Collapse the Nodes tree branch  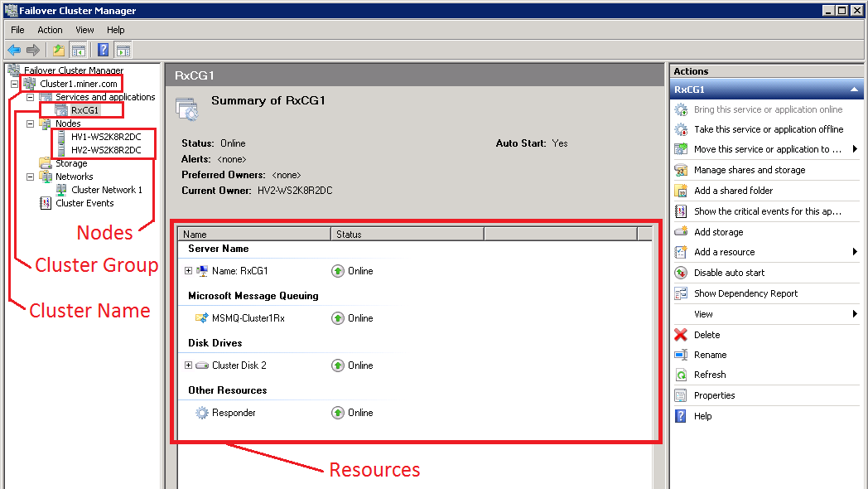[x=31, y=123]
